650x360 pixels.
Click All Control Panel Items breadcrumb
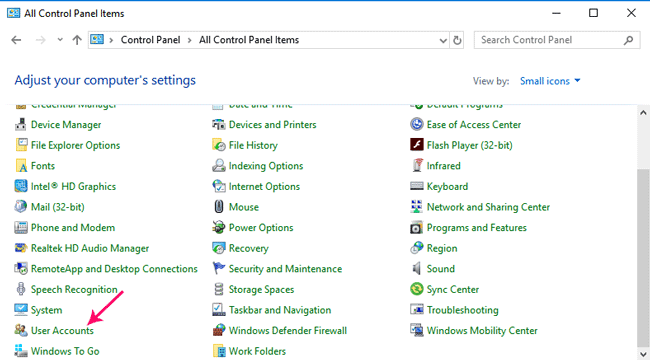249,40
